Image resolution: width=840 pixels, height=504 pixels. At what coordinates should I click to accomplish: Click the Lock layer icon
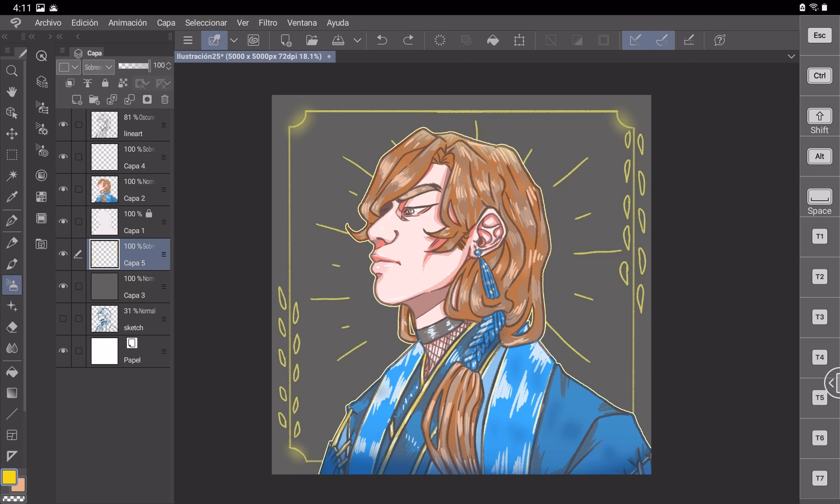click(x=105, y=83)
